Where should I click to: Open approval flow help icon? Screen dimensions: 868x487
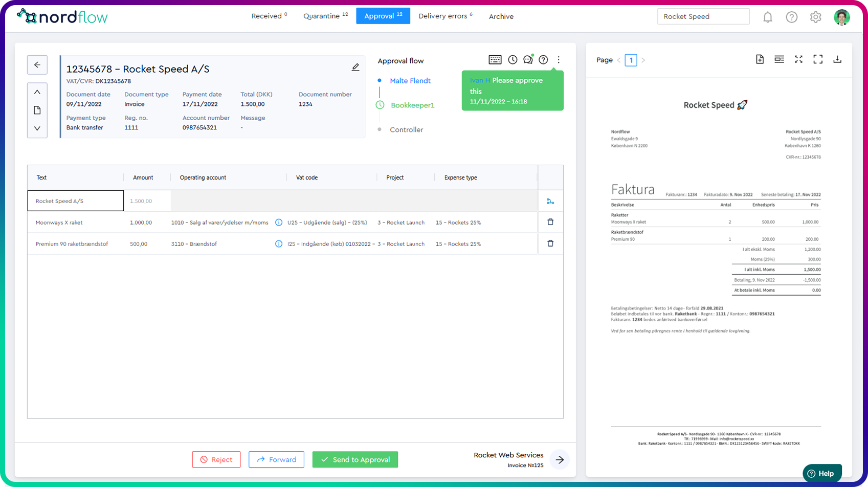pyautogui.click(x=543, y=60)
